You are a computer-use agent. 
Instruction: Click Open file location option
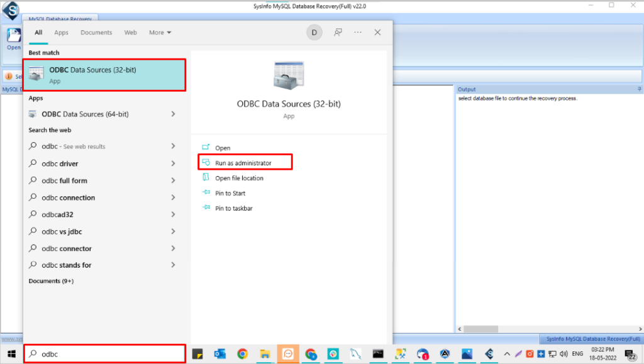[x=239, y=178]
